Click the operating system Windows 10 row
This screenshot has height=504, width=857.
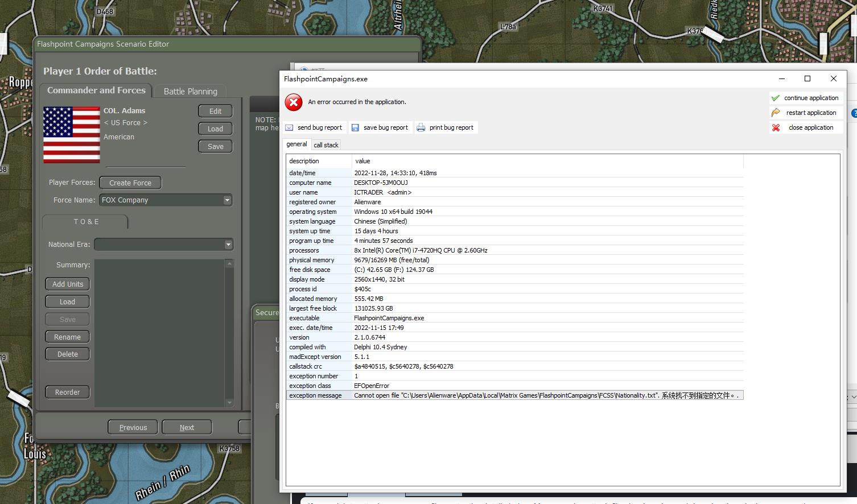(x=514, y=212)
